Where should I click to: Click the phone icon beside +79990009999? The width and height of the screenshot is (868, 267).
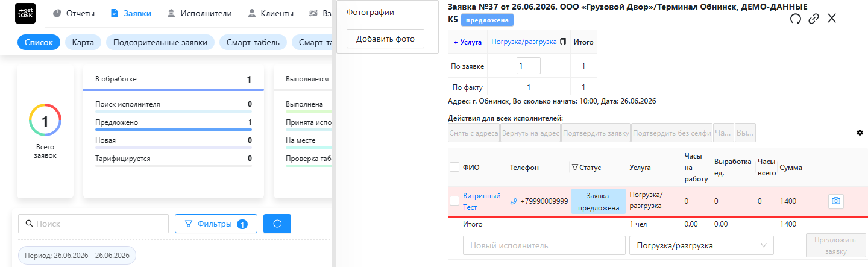(514, 201)
